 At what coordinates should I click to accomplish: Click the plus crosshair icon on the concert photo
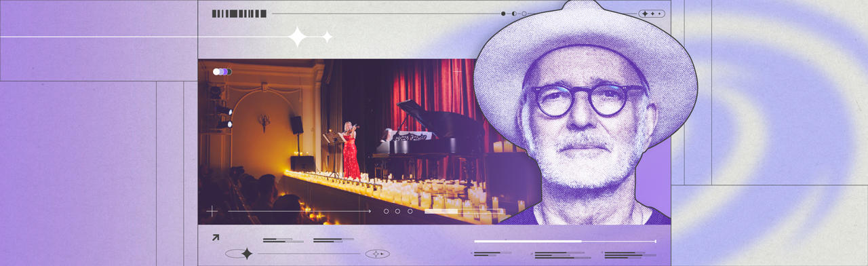coord(212,211)
